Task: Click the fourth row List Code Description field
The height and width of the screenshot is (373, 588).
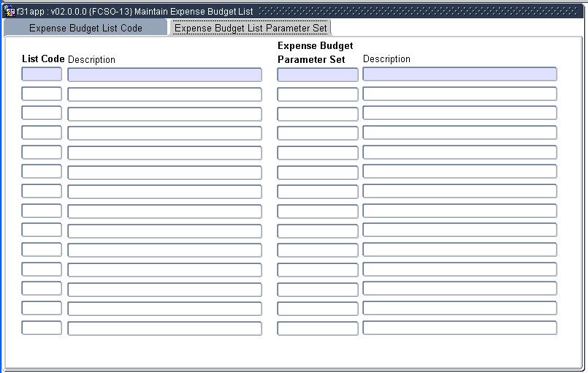Action: point(164,133)
